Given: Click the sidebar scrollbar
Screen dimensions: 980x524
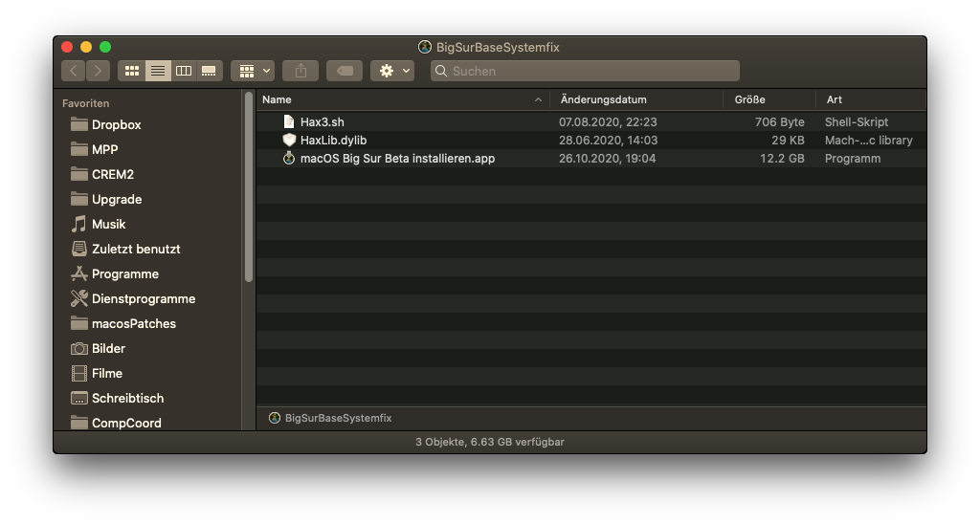Looking at the screenshot, I should pyautogui.click(x=249, y=187).
